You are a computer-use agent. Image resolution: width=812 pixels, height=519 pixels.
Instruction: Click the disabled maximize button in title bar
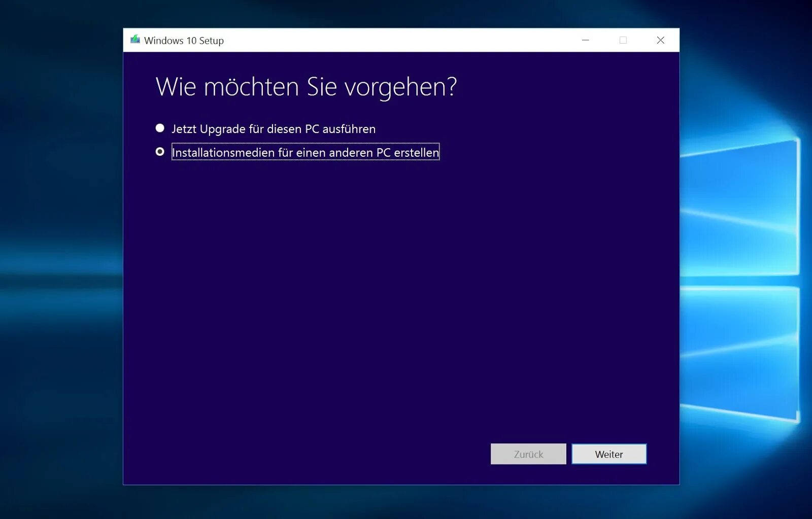click(x=623, y=40)
